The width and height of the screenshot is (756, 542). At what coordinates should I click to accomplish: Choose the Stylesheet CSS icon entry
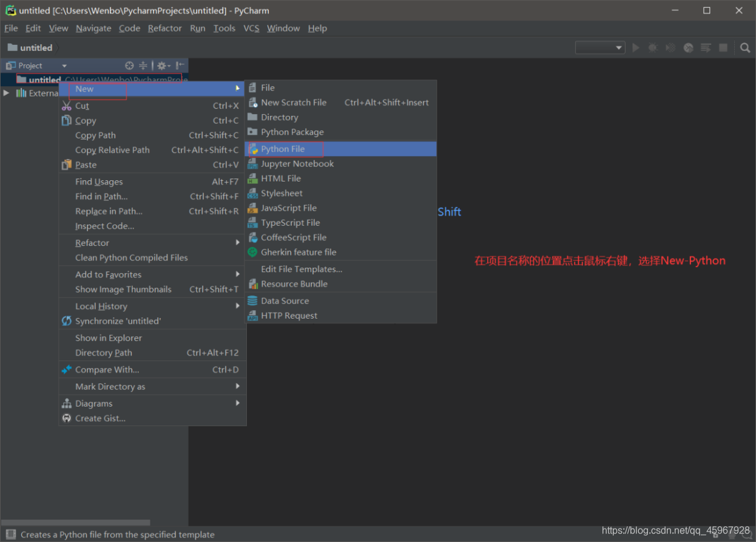pyautogui.click(x=340, y=193)
